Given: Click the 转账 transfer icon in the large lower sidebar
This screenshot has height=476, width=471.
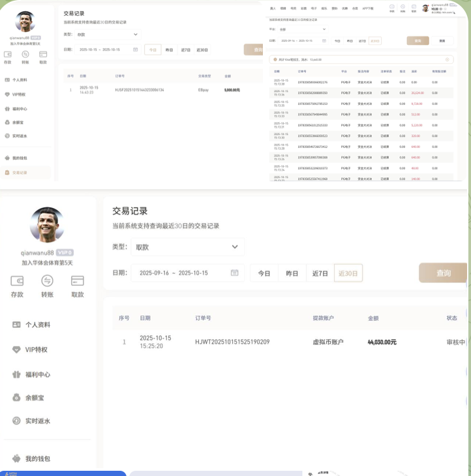Looking at the screenshot, I should click(x=47, y=281).
